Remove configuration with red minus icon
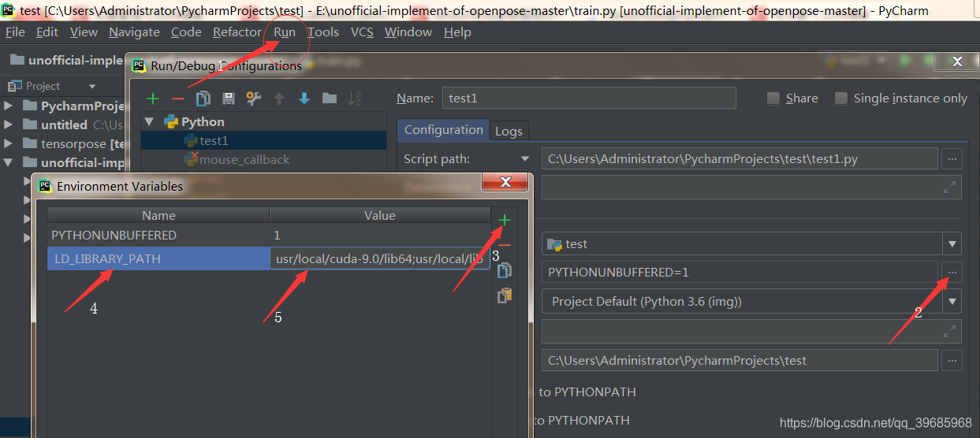The height and width of the screenshot is (438, 980). [178, 98]
